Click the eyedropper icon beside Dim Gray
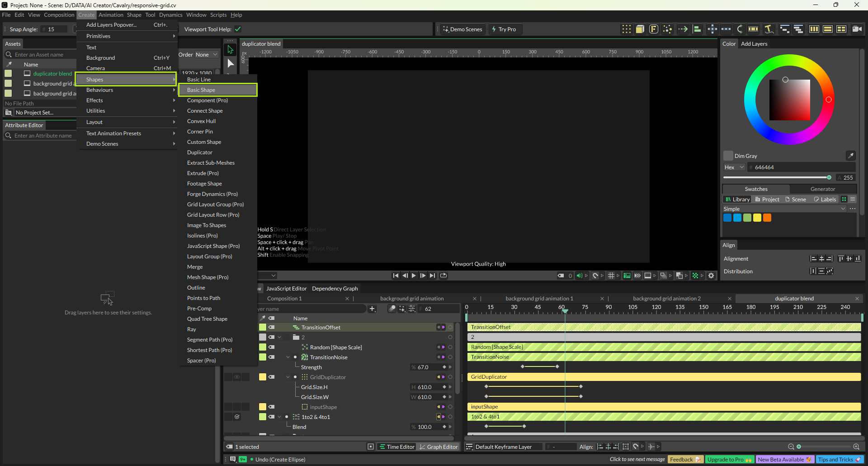The image size is (868, 466). [x=850, y=156]
